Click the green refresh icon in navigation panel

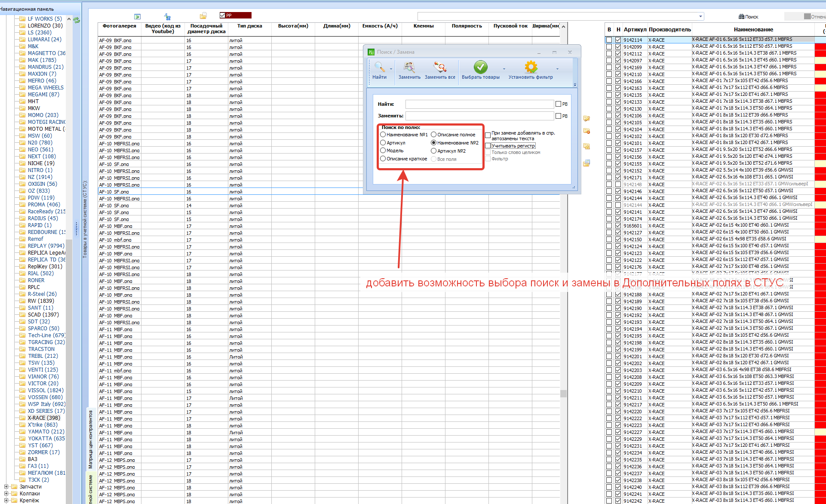click(77, 20)
